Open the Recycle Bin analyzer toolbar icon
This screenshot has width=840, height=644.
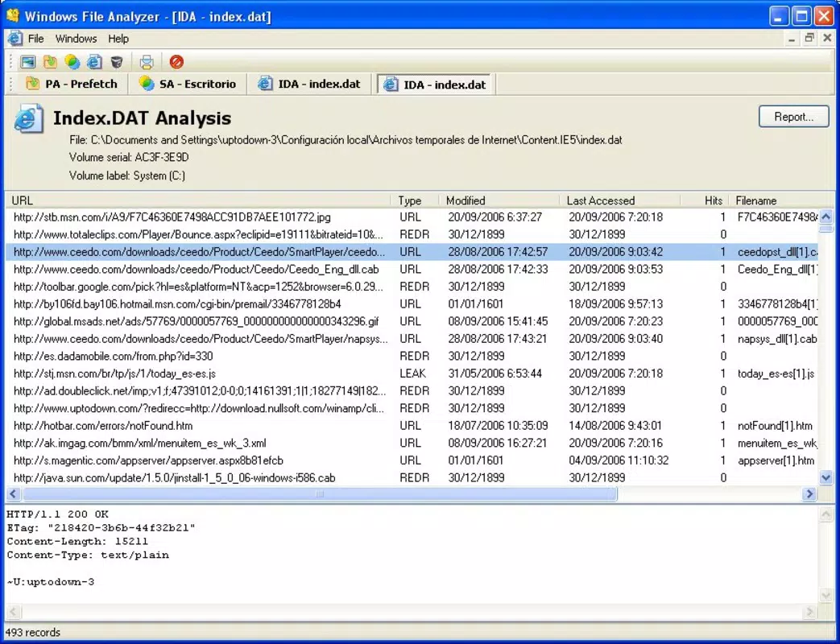click(x=116, y=62)
